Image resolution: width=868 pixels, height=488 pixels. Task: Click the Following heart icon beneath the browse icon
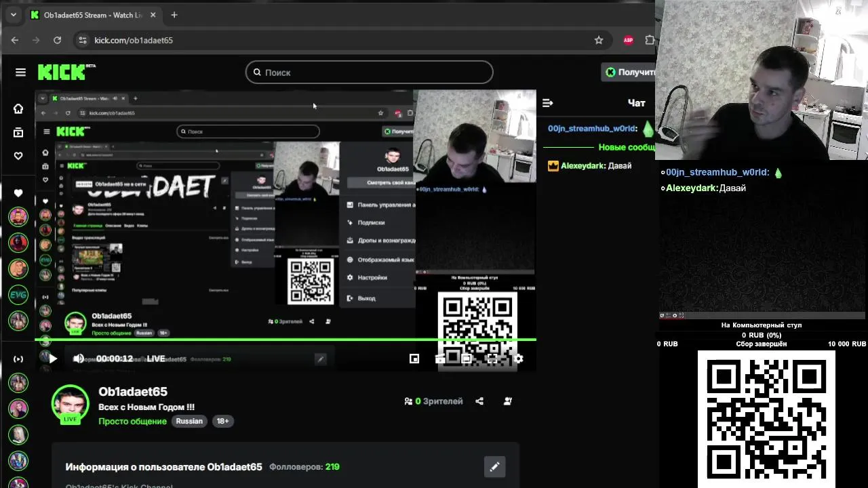click(18, 156)
